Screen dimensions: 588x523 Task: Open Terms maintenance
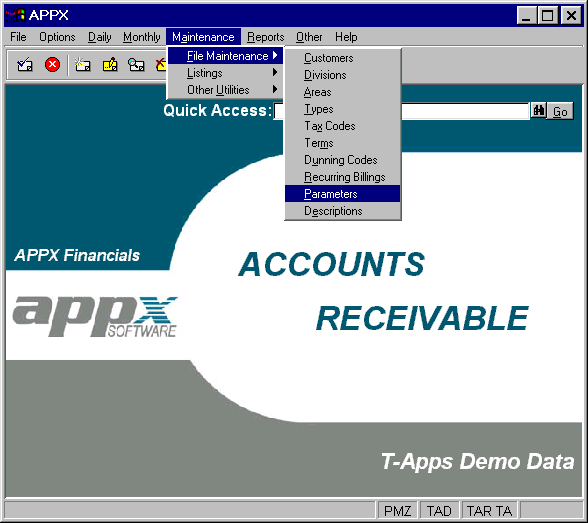[342, 143]
